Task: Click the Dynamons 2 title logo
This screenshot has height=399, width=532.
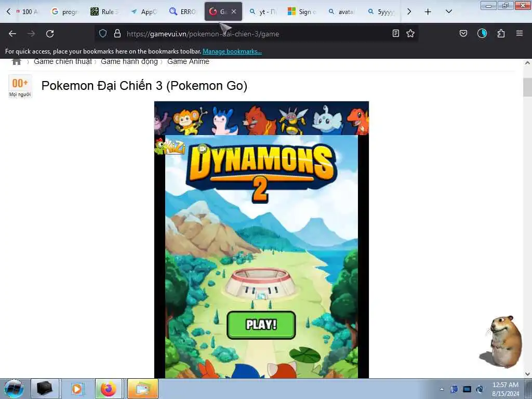Action: pos(261,173)
